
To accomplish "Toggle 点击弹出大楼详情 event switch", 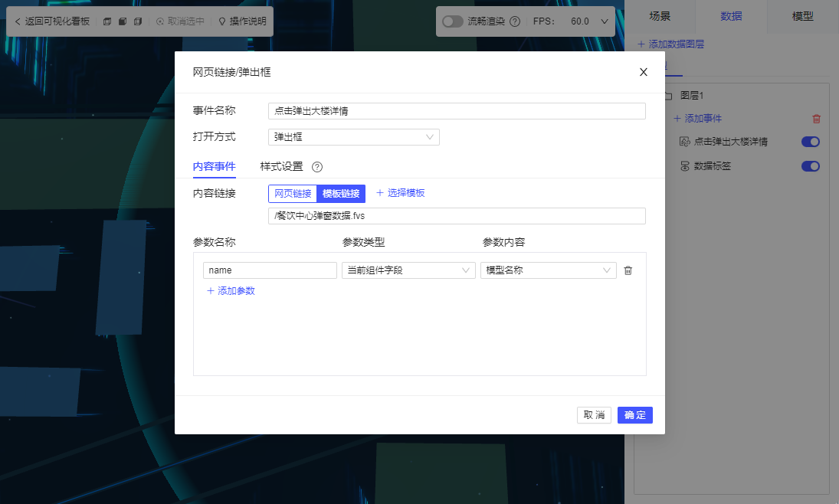I will (810, 142).
